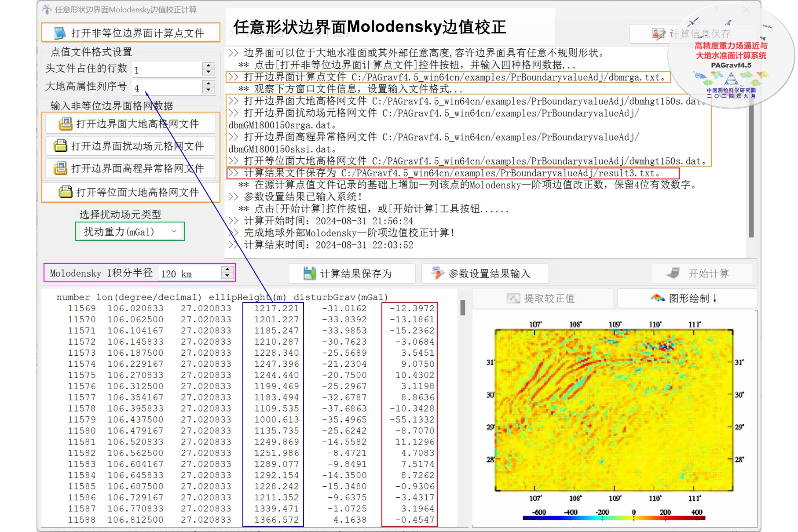Click the 打开边界面高程异常格网文件 icon
This screenshot has height=532, width=798.
tap(60, 168)
